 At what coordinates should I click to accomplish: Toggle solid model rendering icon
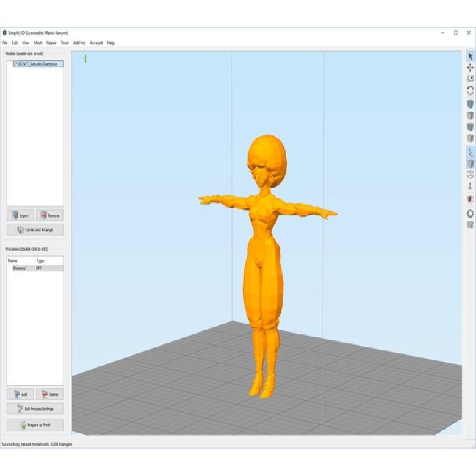point(470,164)
